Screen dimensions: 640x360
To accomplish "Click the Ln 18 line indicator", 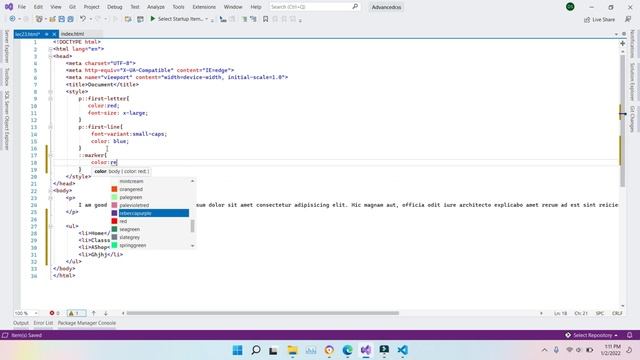I will pyautogui.click(x=560, y=313).
